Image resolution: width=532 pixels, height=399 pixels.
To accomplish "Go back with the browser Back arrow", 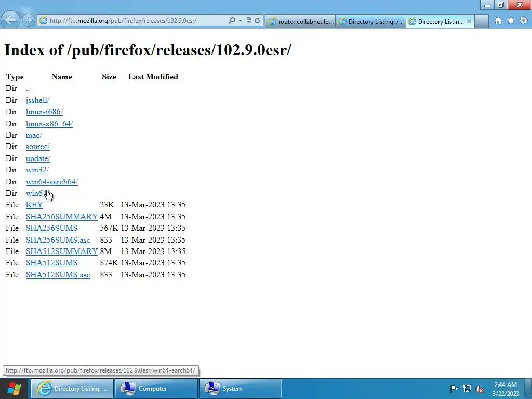I will click(x=10, y=20).
